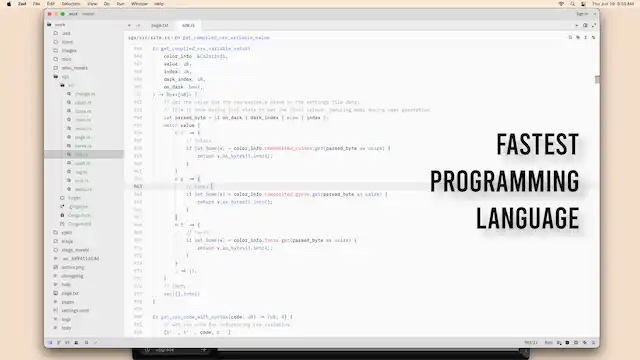Viewport: 640px width, 360px height.
Task: Open the collaboration people icon in status bar
Action: [76, 342]
